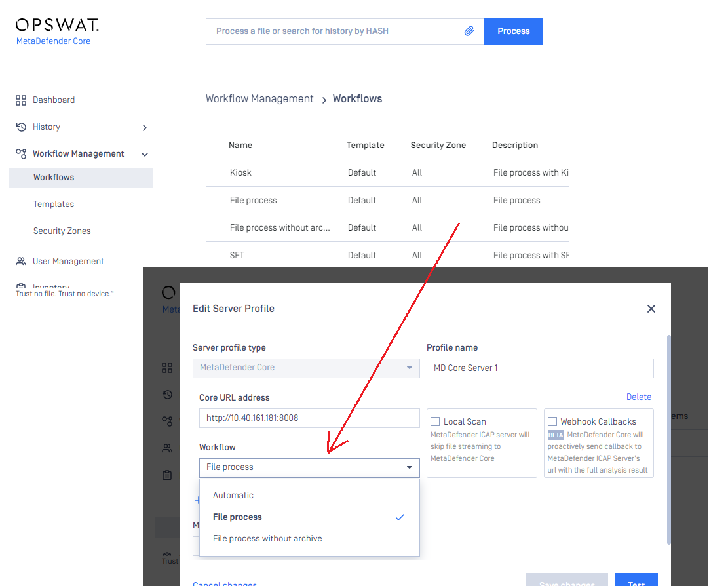Click the OPSWAT MetaDefender Core logo
The image size is (709, 588).
pyautogui.click(x=57, y=31)
